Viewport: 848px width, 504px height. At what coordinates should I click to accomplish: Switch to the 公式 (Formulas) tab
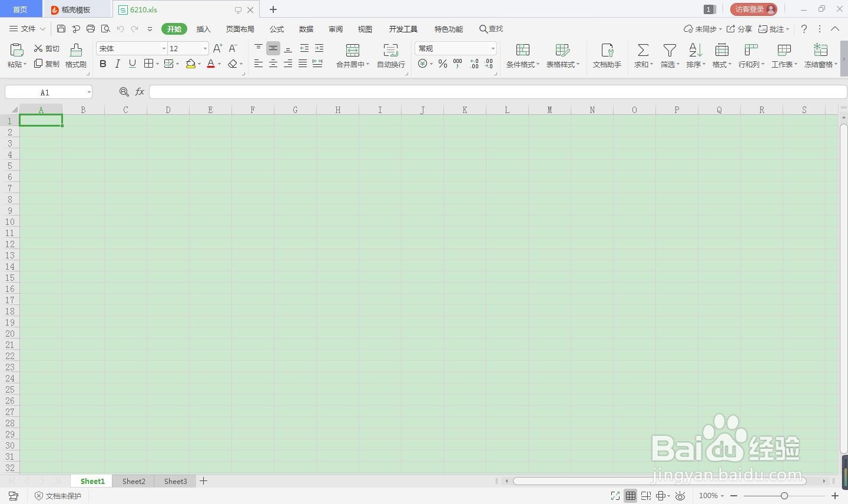pos(277,29)
